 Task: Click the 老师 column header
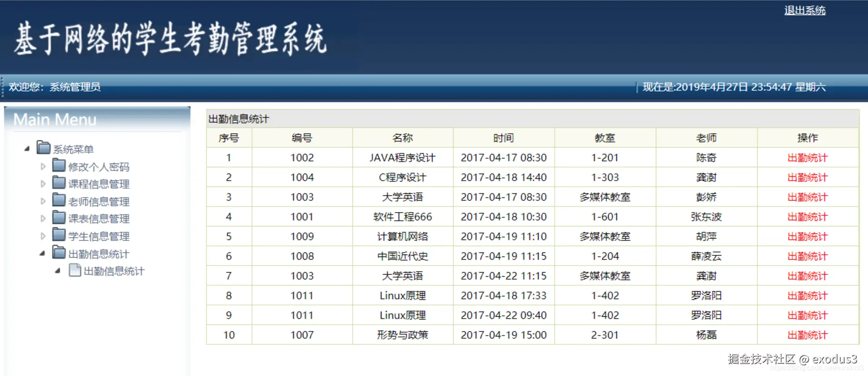(706, 138)
